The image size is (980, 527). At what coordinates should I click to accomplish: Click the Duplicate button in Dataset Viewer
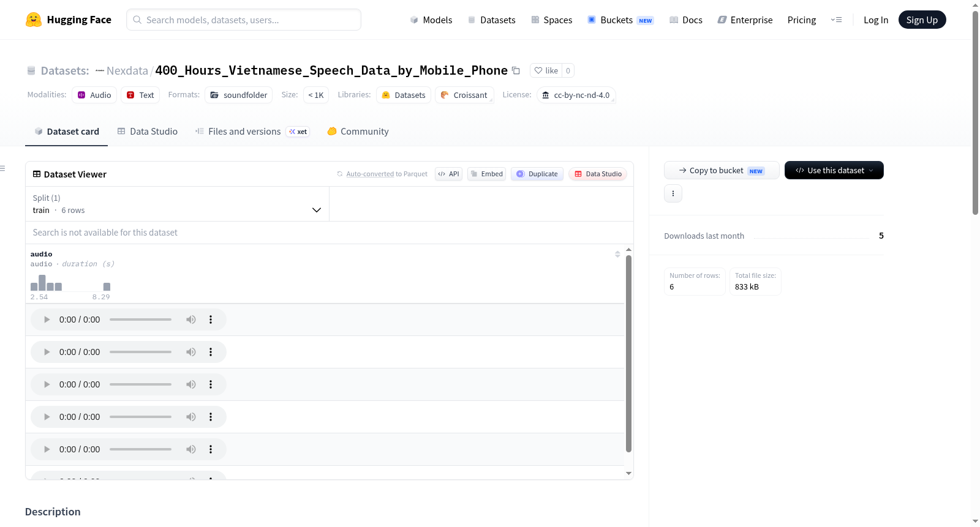point(537,174)
